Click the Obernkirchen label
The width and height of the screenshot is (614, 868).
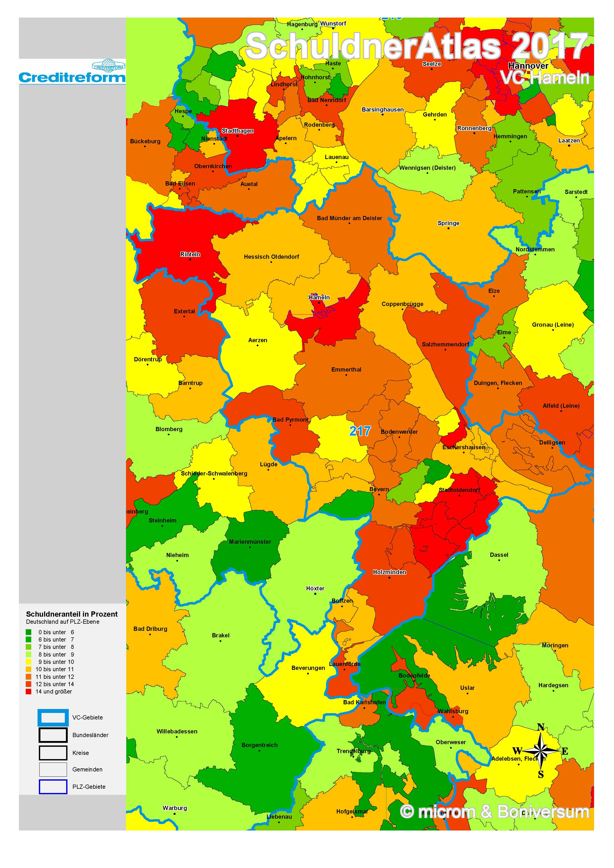213,166
